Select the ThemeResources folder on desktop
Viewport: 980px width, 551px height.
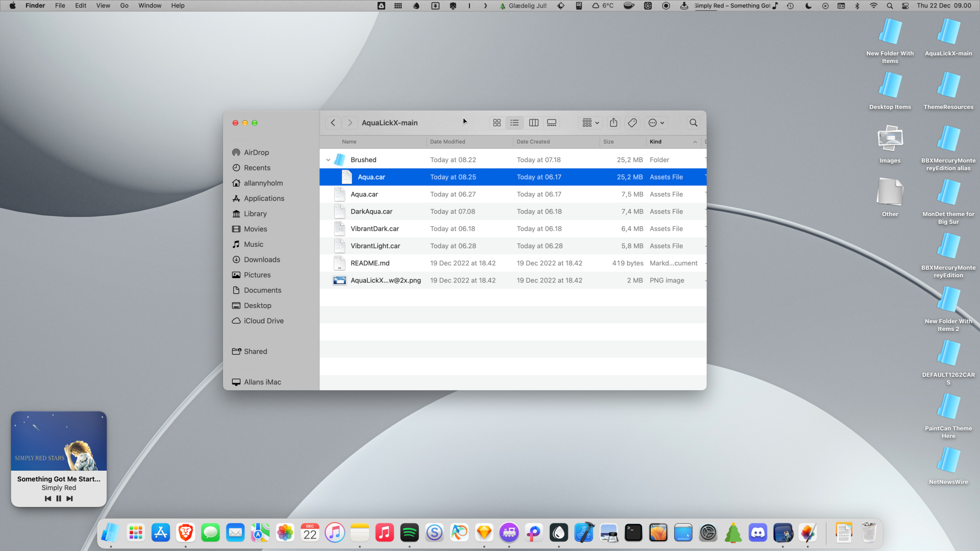(948, 91)
